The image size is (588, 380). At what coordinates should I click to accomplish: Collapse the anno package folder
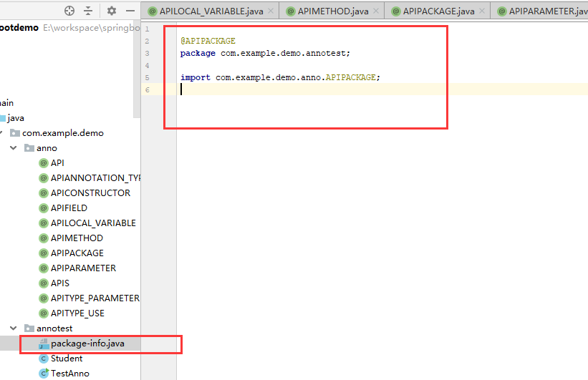pos(14,148)
